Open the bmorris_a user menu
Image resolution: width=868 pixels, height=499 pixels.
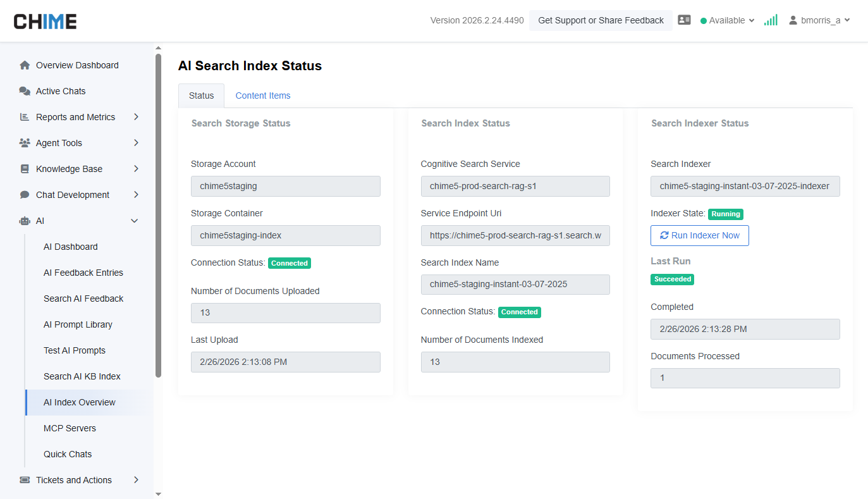tap(819, 20)
